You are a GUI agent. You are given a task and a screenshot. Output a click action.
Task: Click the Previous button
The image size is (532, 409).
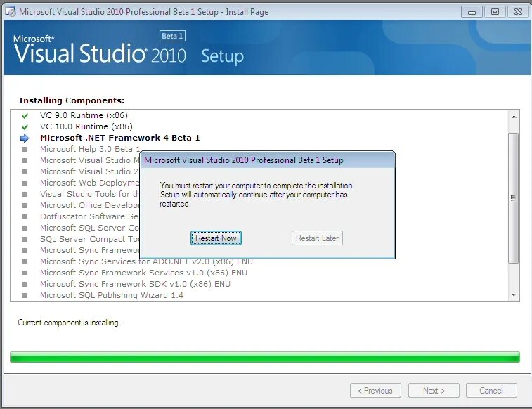(375, 391)
